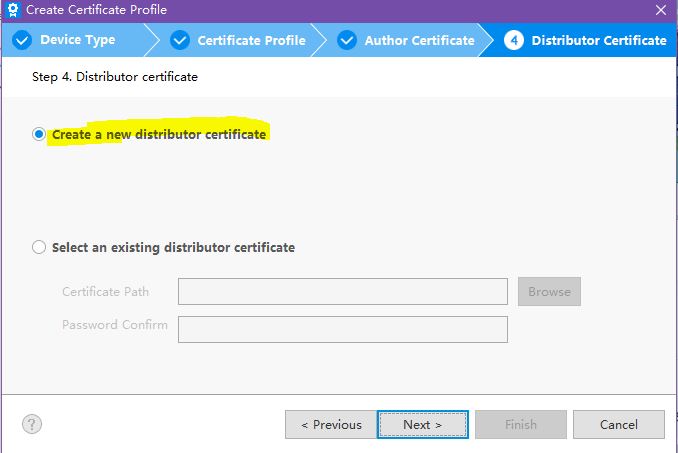Click the disabled Finish button
Screen dimensions: 678x453
tap(521, 424)
